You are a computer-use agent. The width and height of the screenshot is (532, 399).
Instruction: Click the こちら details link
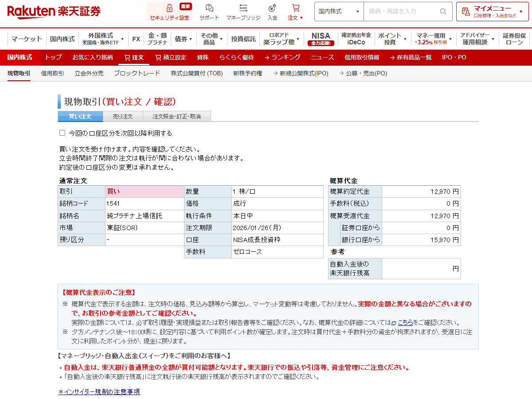point(406,323)
